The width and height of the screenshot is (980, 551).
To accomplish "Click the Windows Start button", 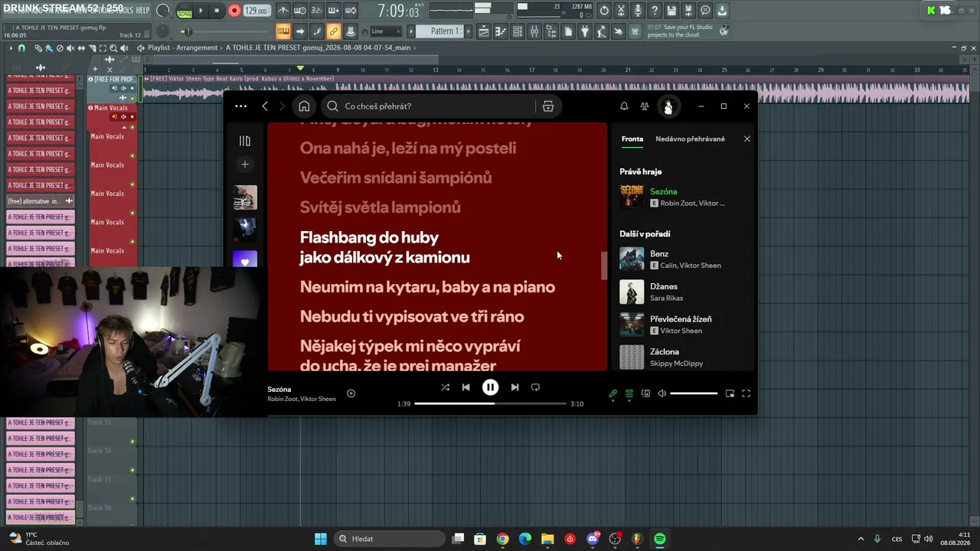I will click(x=321, y=539).
